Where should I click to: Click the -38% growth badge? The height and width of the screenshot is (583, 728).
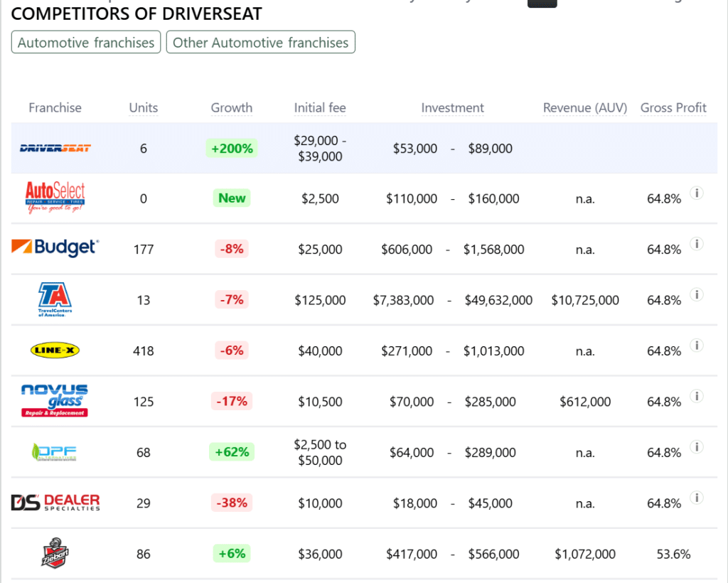[232, 503]
